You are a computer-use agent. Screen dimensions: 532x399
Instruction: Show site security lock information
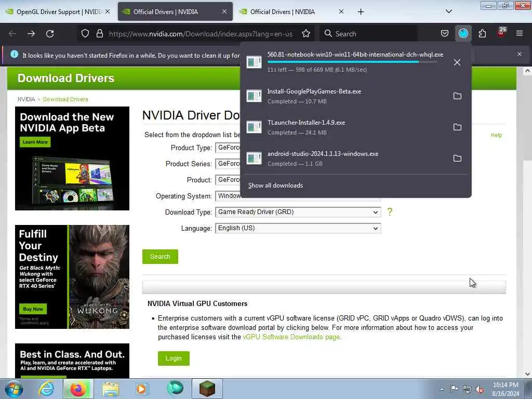[x=100, y=34]
